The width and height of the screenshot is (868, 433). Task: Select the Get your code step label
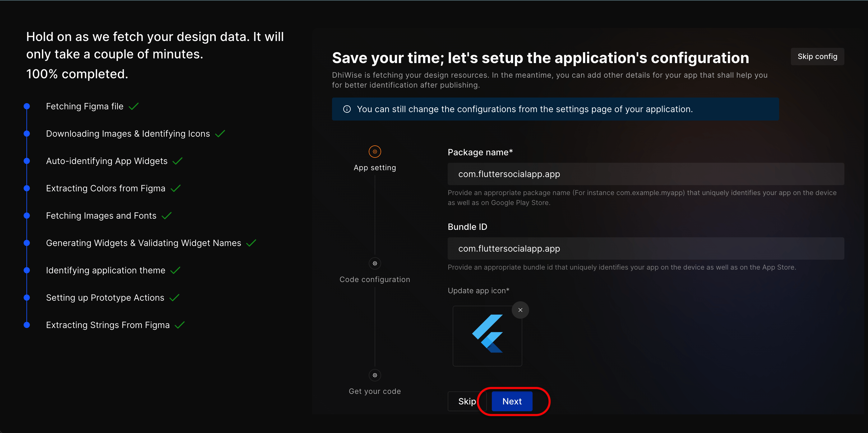click(x=375, y=391)
